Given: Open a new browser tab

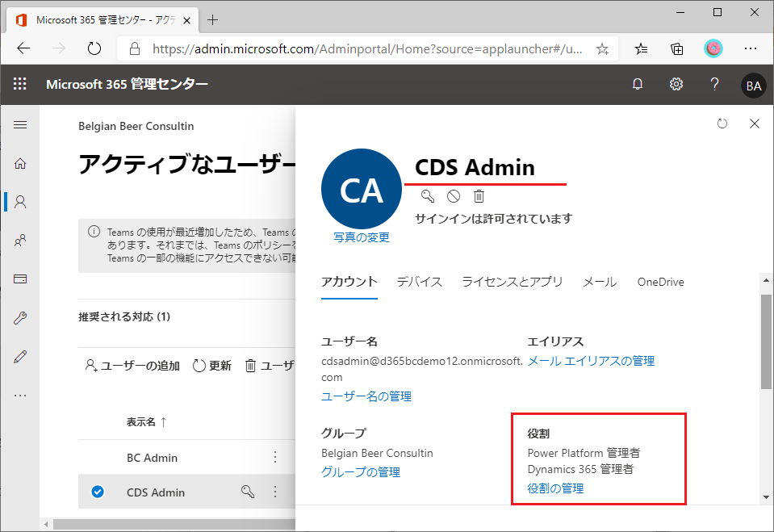Looking at the screenshot, I should coord(213,19).
